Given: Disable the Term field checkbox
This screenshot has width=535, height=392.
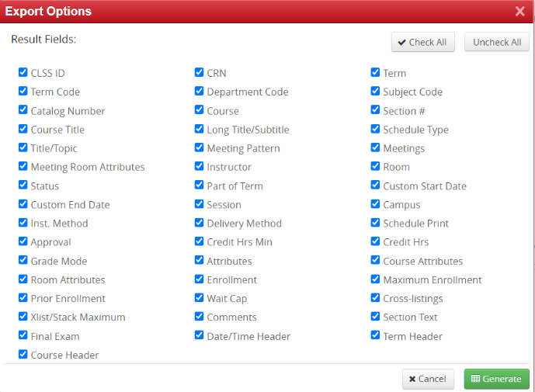Looking at the screenshot, I should tap(376, 73).
